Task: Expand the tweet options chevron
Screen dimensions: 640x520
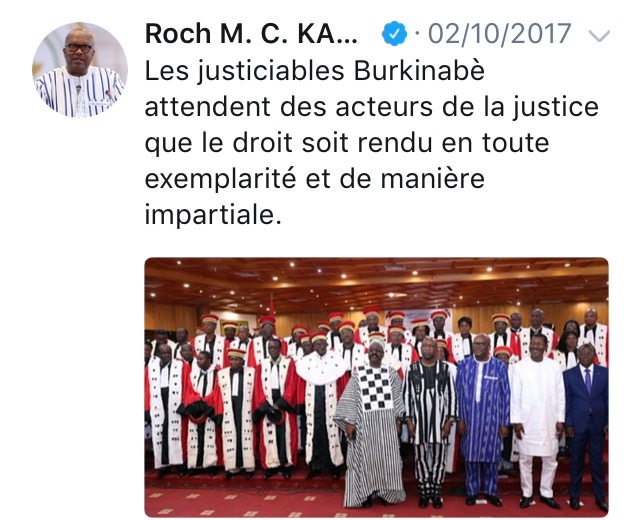Action: (599, 36)
